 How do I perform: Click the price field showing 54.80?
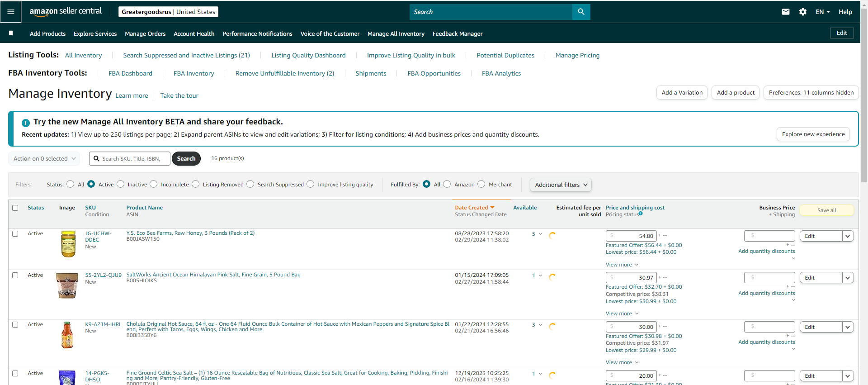pos(631,236)
